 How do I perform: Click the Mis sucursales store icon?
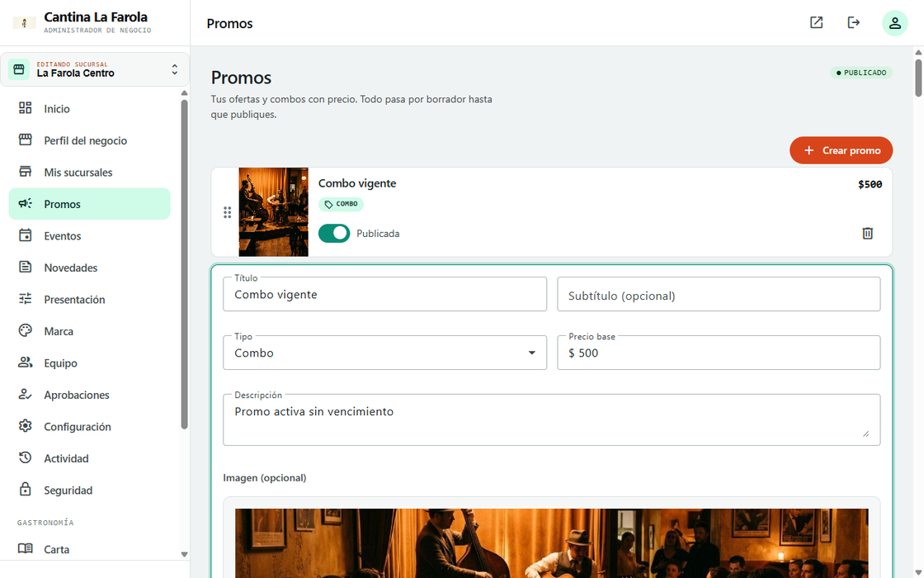pos(25,172)
